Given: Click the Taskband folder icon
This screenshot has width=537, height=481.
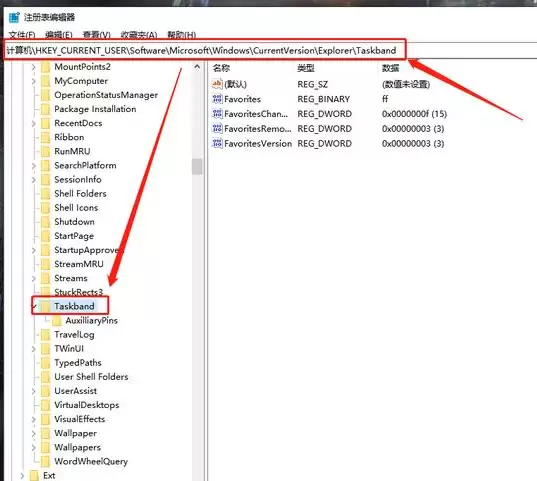Looking at the screenshot, I should click(45, 306).
